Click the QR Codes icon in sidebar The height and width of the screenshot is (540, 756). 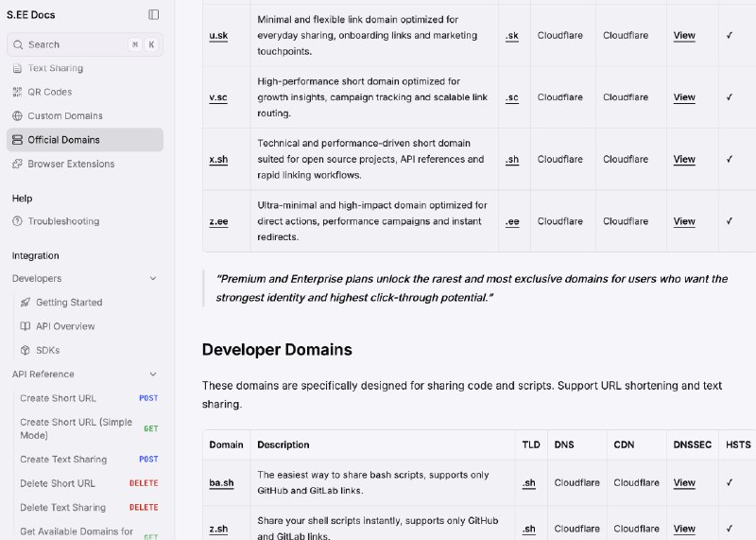point(18,92)
